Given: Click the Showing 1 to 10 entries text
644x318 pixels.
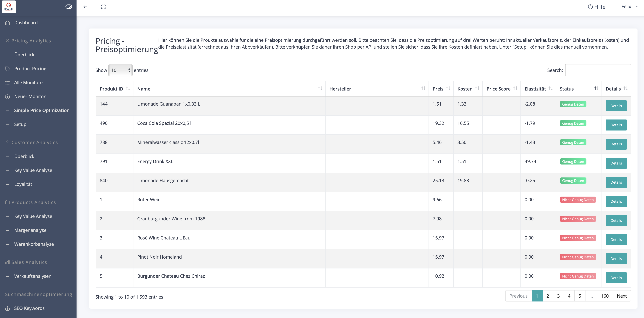Looking at the screenshot, I should [x=129, y=297].
